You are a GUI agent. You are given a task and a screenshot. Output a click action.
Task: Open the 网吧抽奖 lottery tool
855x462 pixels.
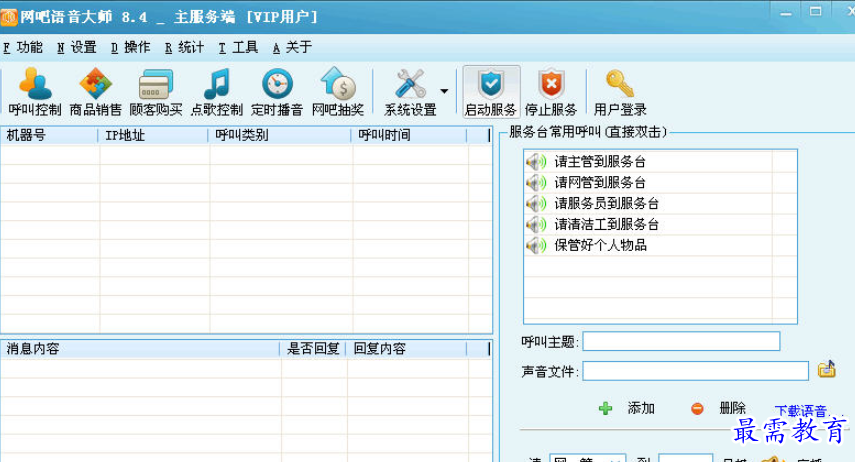coord(338,92)
